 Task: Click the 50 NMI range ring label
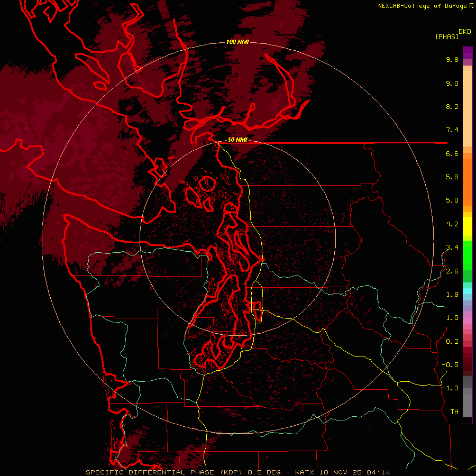pyautogui.click(x=237, y=140)
